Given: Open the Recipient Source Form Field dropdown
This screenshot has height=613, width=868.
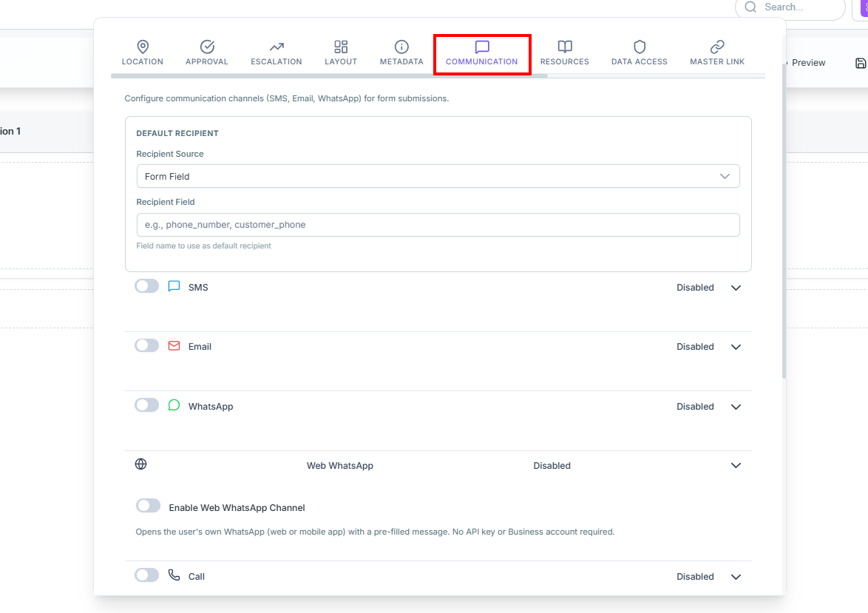Looking at the screenshot, I should point(438,176).
